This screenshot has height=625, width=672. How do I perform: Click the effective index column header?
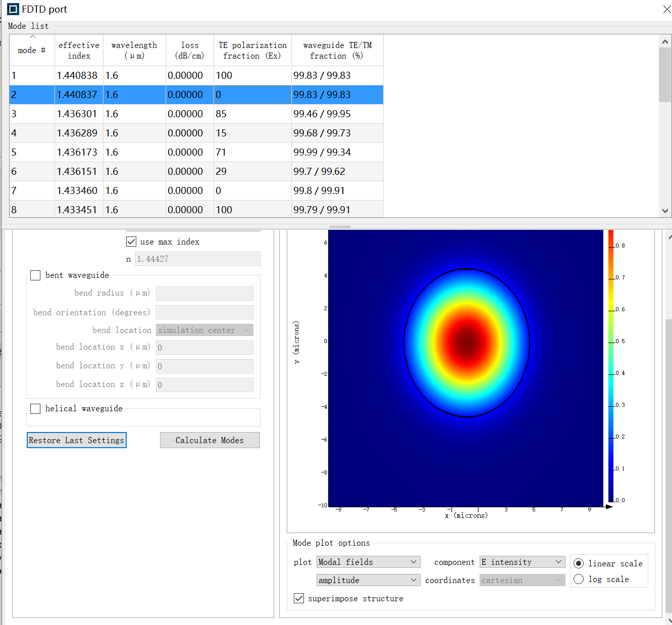[79, 51]
